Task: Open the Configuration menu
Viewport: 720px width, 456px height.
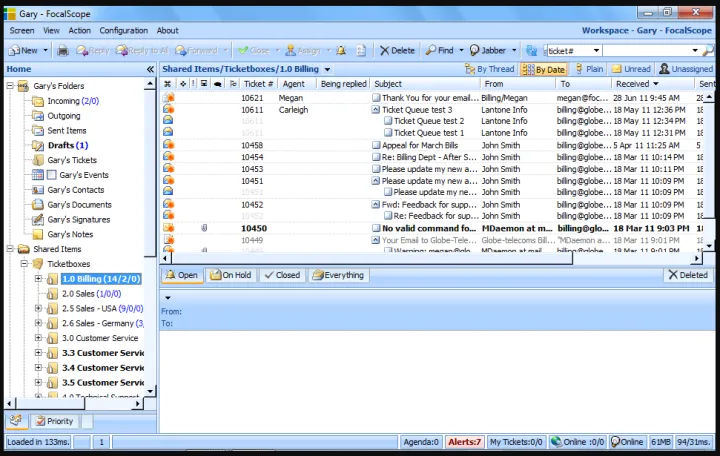Action: pyautogui.click(x=124, y=31)
